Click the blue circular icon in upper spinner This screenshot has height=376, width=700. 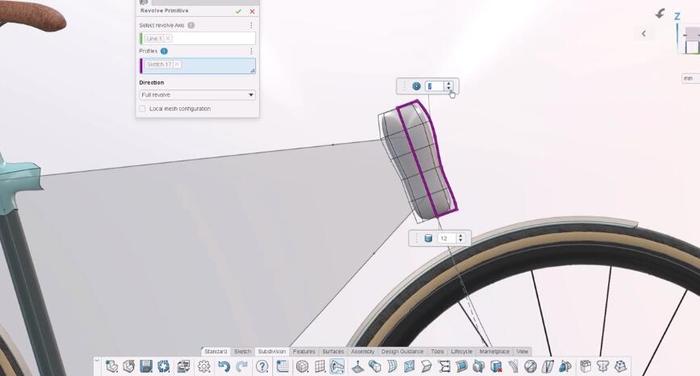[416, 86]
